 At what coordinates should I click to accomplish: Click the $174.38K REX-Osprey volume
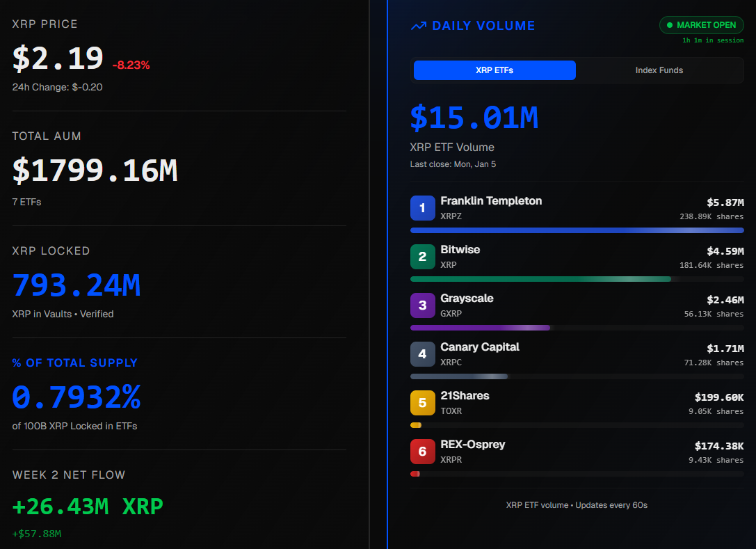(x=719, y=446)
